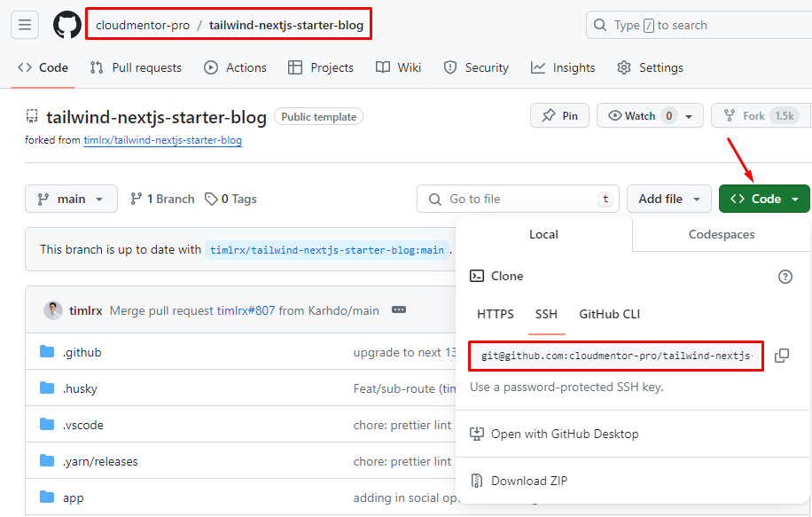Click Download ZIP option
Viewport: 812px width, 517px height.
tap(529, 481)
